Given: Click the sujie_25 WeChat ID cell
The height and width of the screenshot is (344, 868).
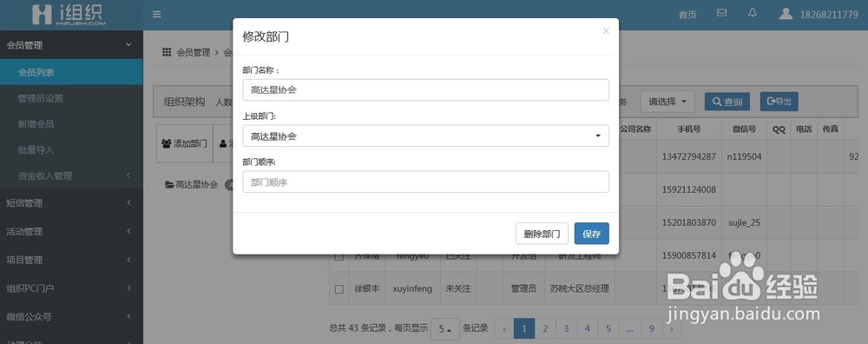Looking at the screenshot, I should (744, 222).
